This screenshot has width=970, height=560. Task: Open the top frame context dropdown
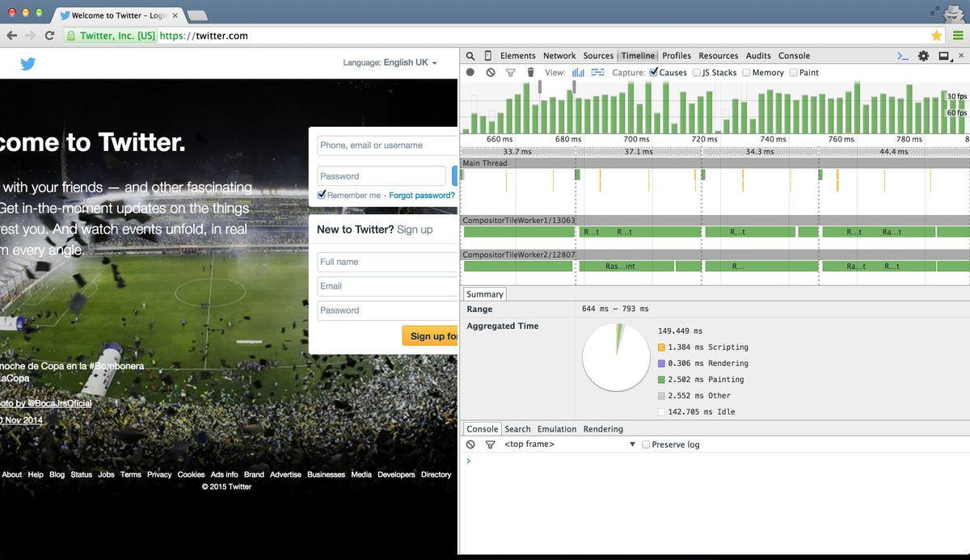point(570,444)
